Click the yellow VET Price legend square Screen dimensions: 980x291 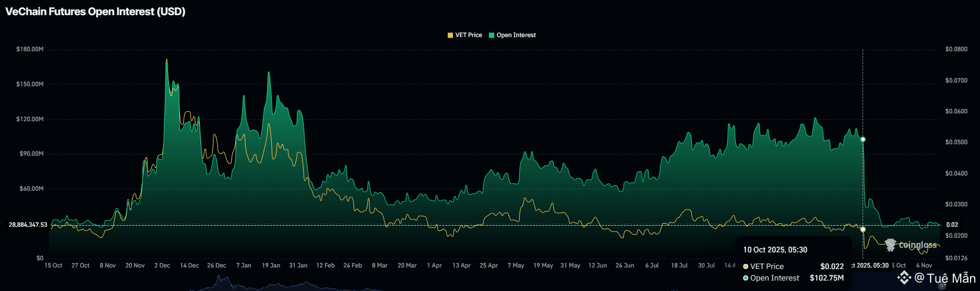(450, 36)
